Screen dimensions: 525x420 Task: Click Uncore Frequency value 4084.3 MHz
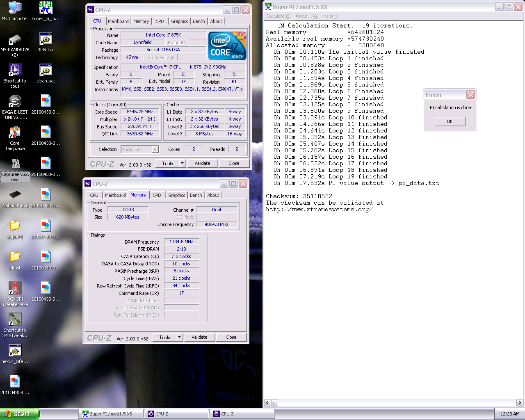coord(217,224)
